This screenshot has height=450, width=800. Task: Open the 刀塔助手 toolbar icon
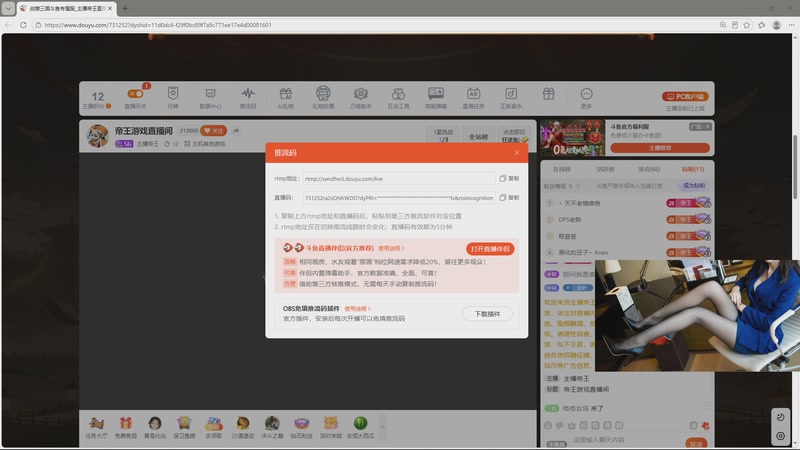pyautogui.click(x=361, y=97)
